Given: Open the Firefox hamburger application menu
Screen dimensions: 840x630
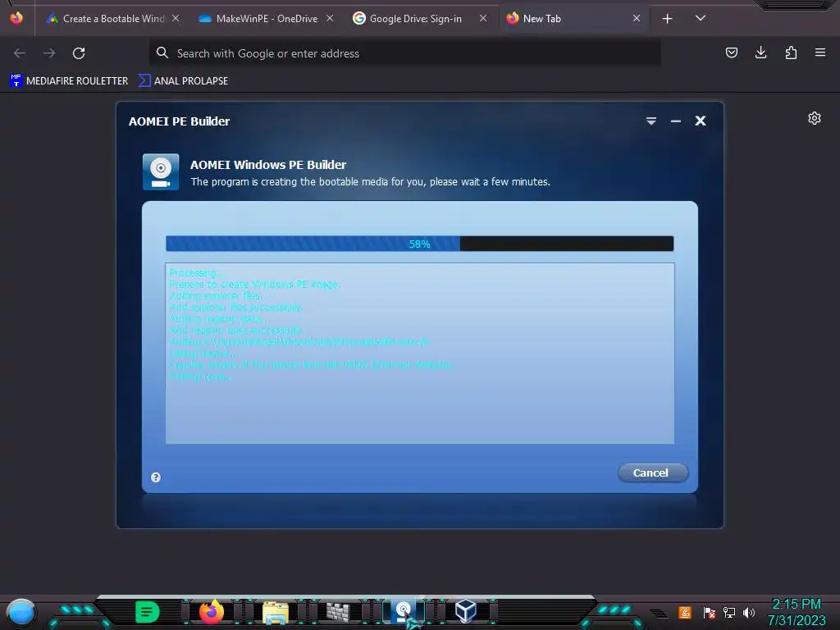Looking at the screenshot, I should click(820, 52).
